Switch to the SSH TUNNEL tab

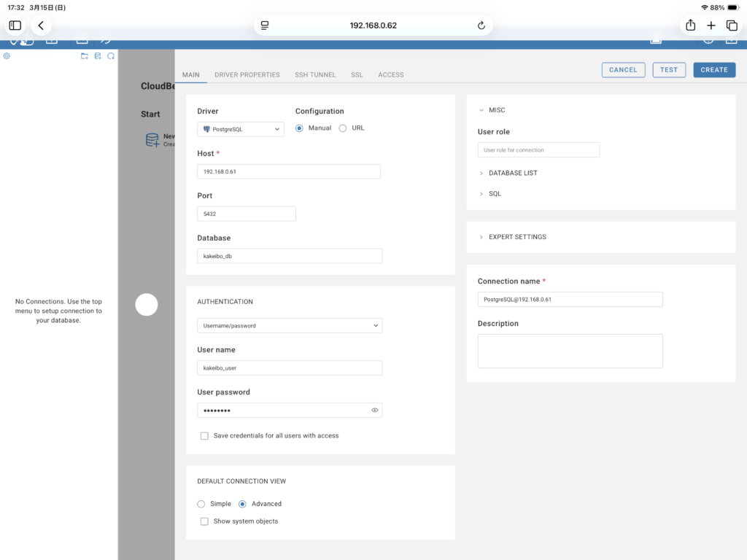coord(315,74)
